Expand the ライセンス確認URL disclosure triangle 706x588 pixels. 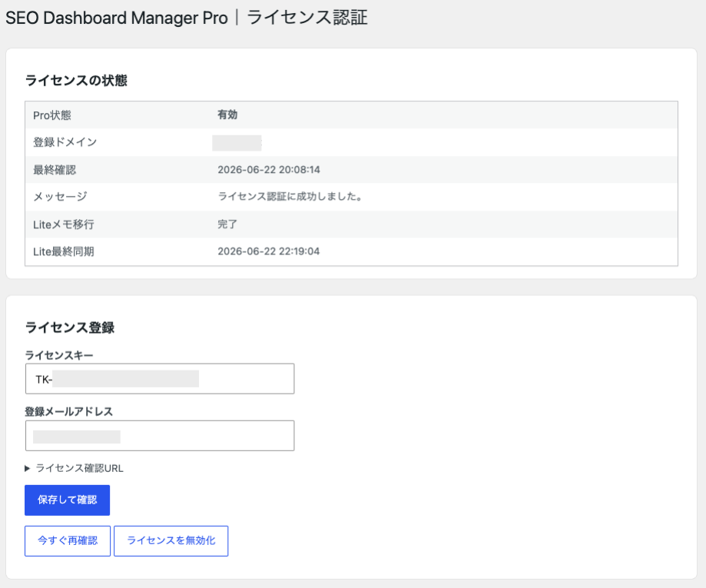(x=27, y=469)
